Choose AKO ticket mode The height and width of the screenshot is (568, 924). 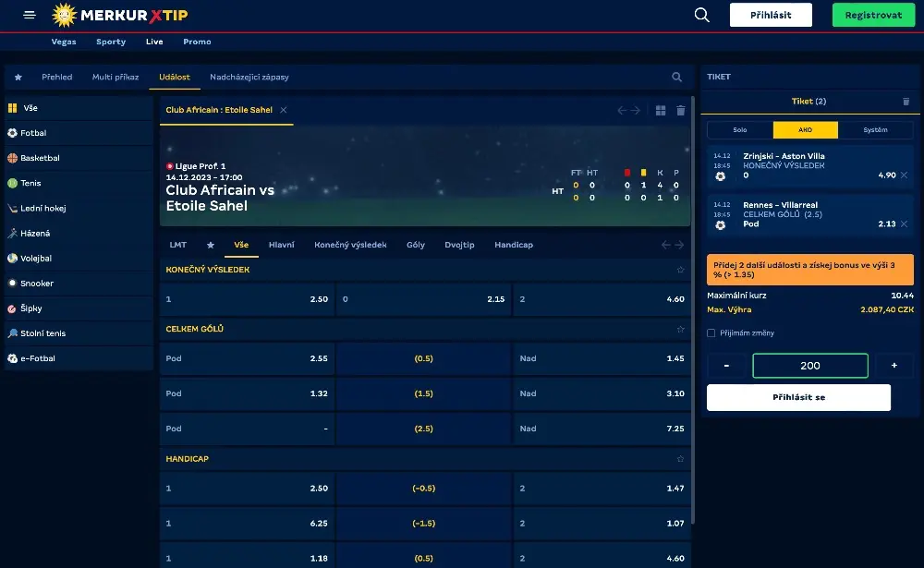pyautogui.click(x=805, y=129)
